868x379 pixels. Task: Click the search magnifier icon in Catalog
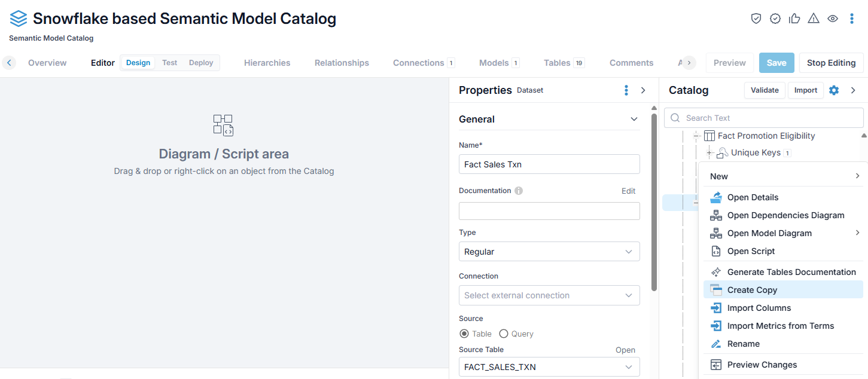675,118
